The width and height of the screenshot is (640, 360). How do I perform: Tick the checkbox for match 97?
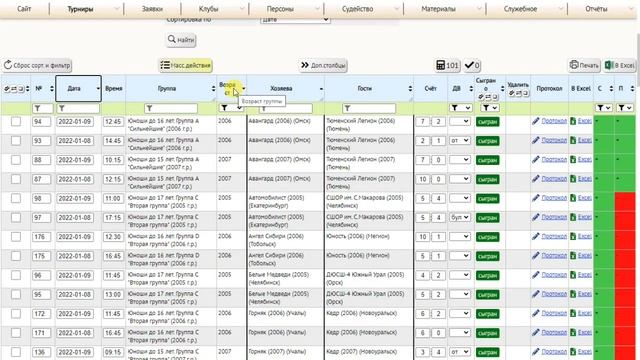16,217
